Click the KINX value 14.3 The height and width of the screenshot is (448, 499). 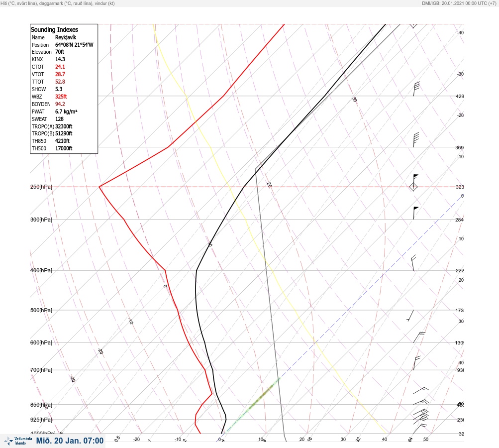60,59
